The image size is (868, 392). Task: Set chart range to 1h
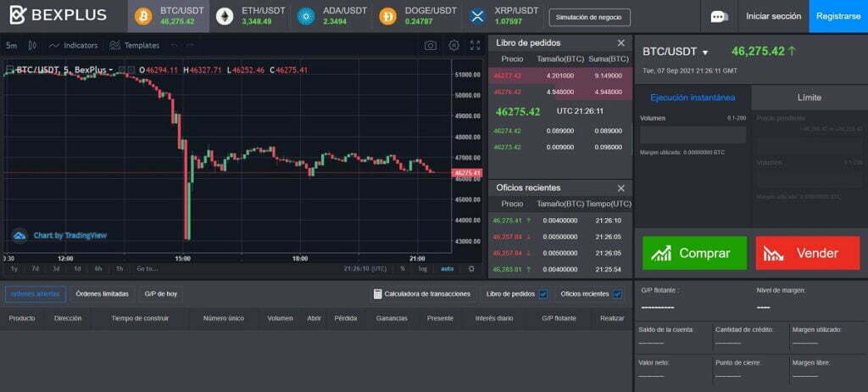pyautogui.click(x=120, y=269)
